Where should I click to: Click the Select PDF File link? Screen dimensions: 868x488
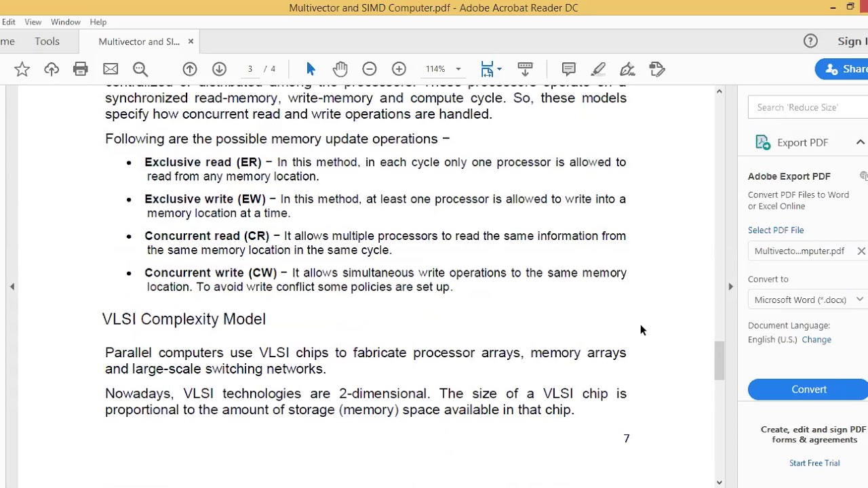(776, 230)
